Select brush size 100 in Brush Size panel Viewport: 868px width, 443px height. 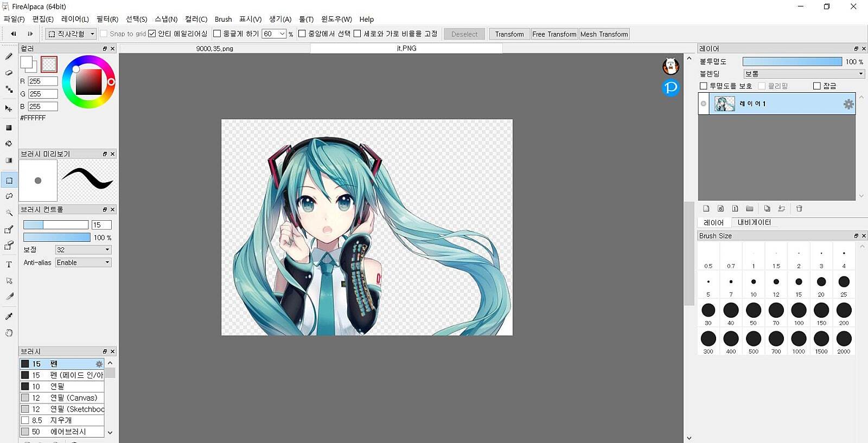799,313
